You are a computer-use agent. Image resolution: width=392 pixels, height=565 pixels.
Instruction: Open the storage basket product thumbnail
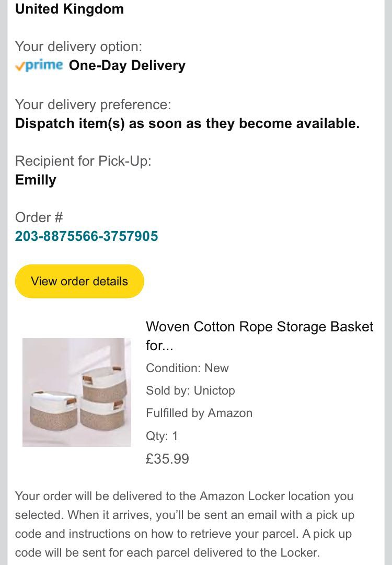(77, 392)
